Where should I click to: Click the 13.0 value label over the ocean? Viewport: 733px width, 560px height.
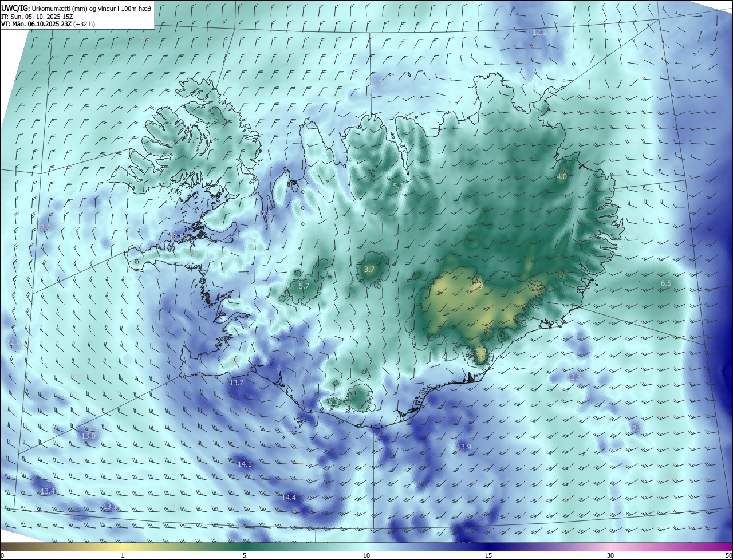coord(88,436)
